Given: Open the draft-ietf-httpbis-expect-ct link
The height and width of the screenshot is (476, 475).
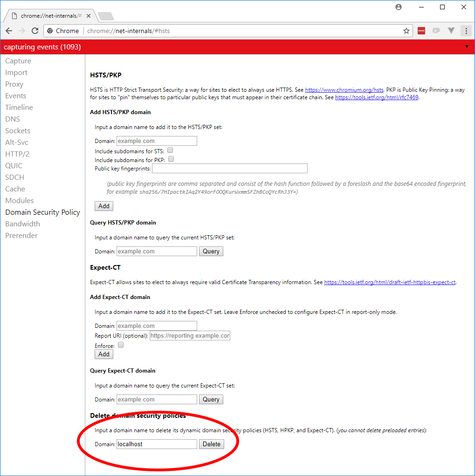Looking at the screenshot, I should click(390, 282).
